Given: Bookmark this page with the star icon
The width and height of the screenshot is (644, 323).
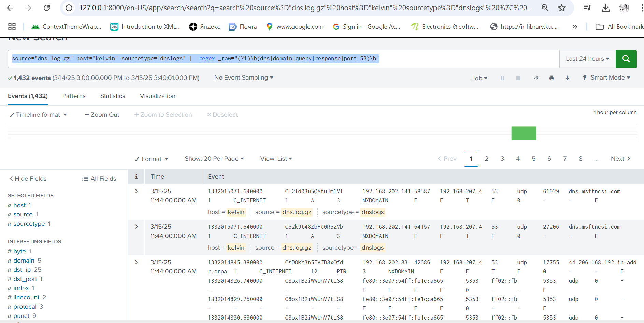Looking at the screenshot, I should tap(562, 8).
